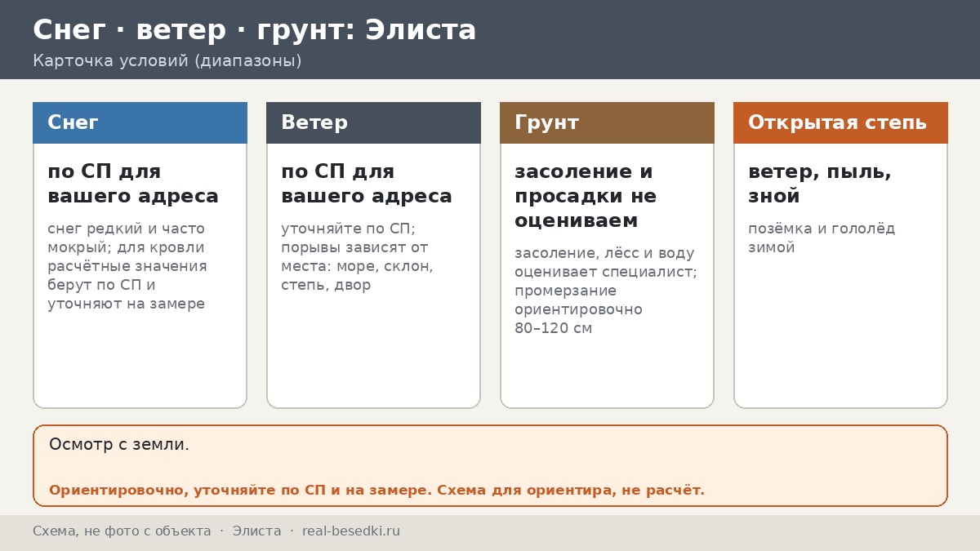Click footer text 'Схема, не фото с объекта'
The height and width of the screenshot is (551, 980).
point(122,531)
